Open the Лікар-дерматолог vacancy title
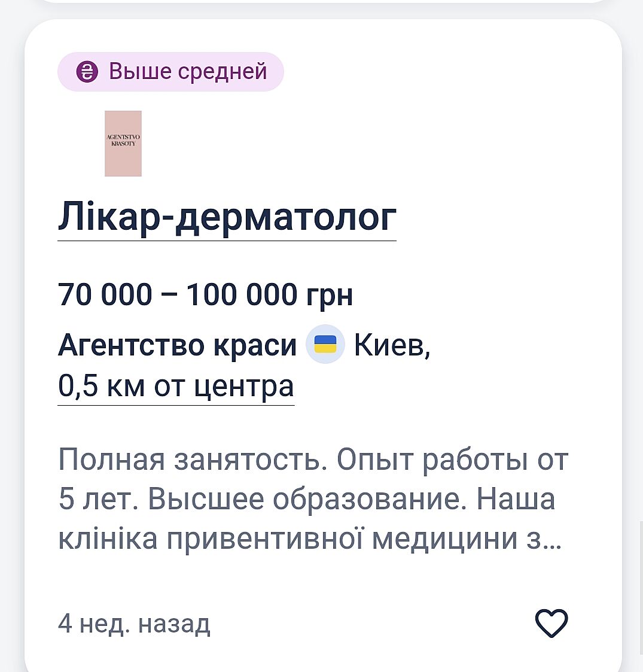This screenshot has height=672, width=643. (x=227, y=217)
